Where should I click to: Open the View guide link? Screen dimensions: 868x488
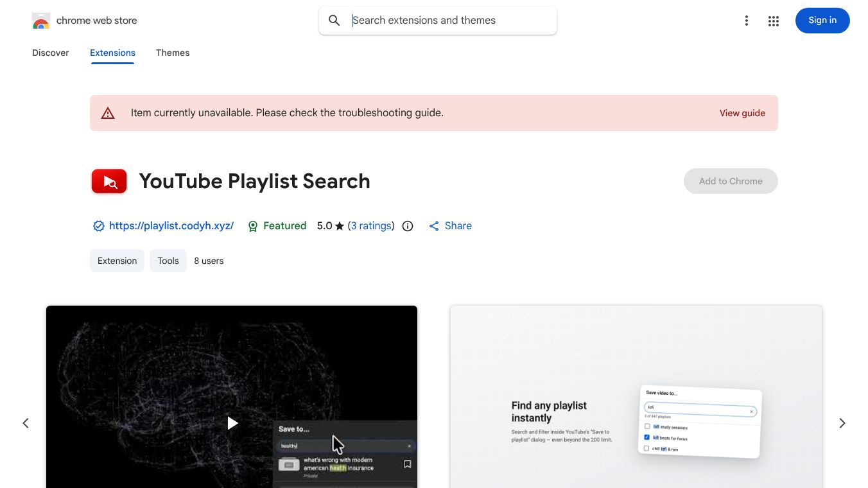point(742,113)
